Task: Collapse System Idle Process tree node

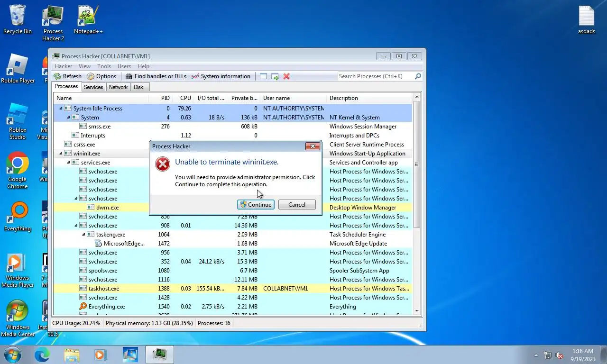Action: [x=61, y=109]
